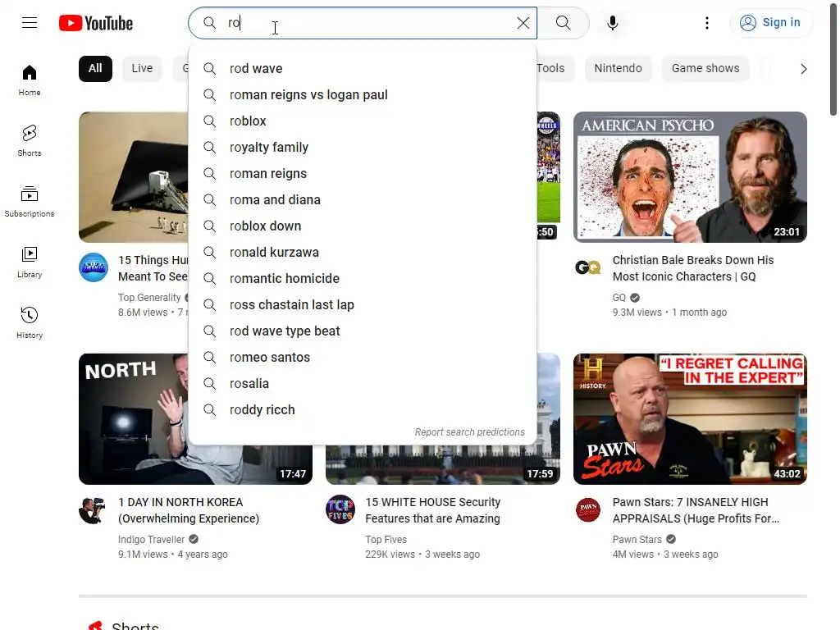Click the Pawn Stars channel avatar
This screenshot has width=840, height=630.
(x=587, y=509)
